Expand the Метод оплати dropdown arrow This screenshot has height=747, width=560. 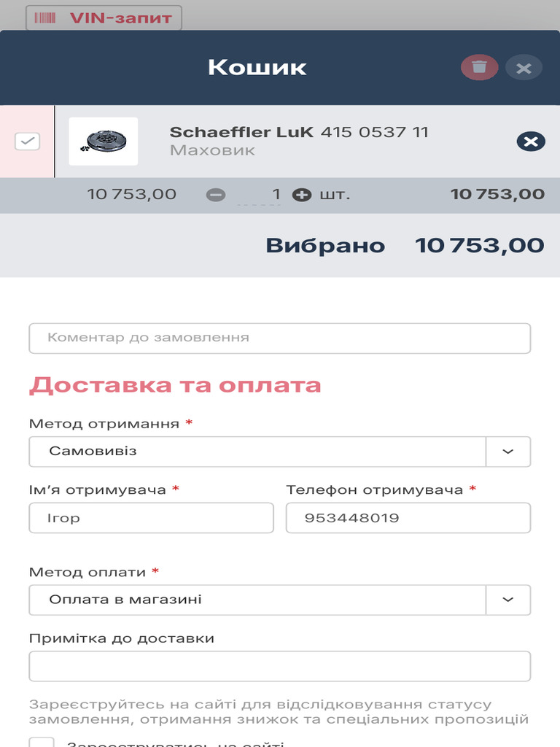point(508,600)
